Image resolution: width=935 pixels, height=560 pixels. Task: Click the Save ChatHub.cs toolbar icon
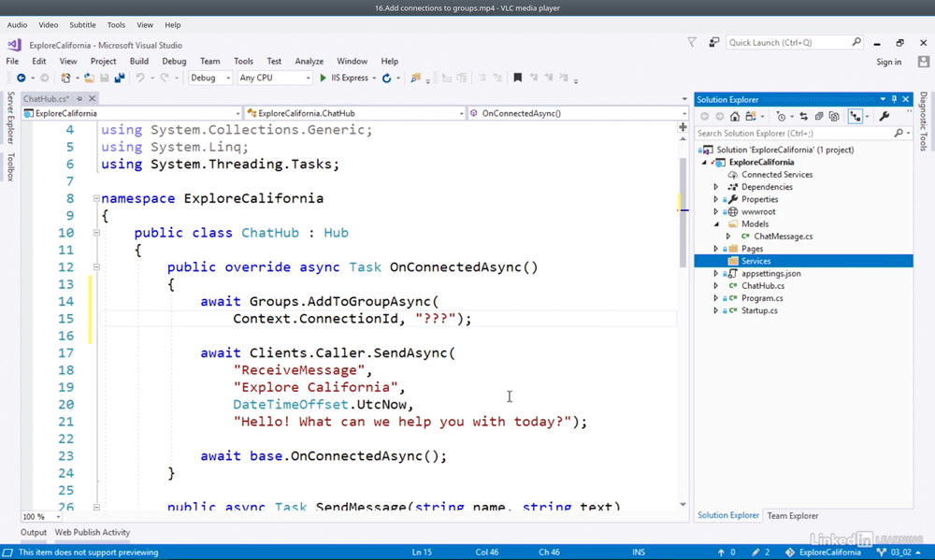[105, 79]
